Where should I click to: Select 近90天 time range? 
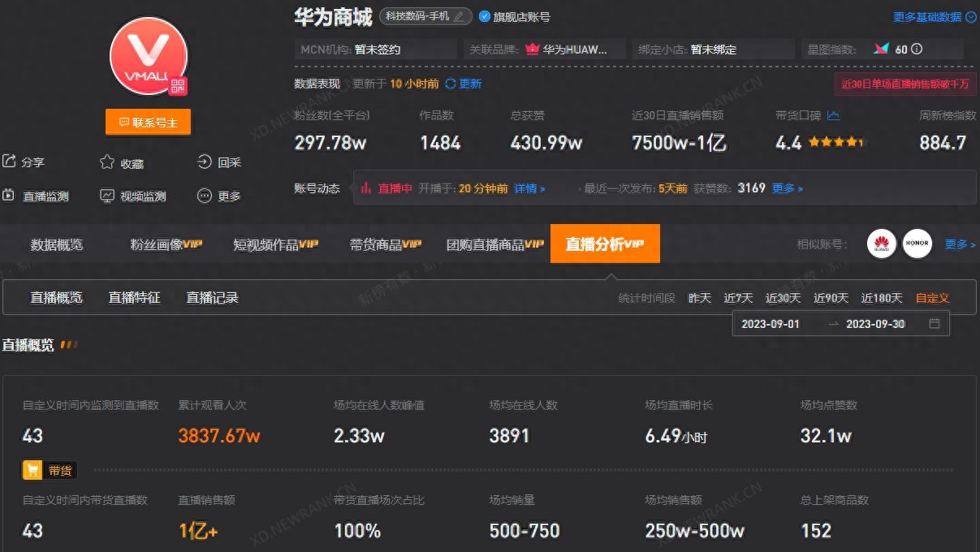(831, 299)
